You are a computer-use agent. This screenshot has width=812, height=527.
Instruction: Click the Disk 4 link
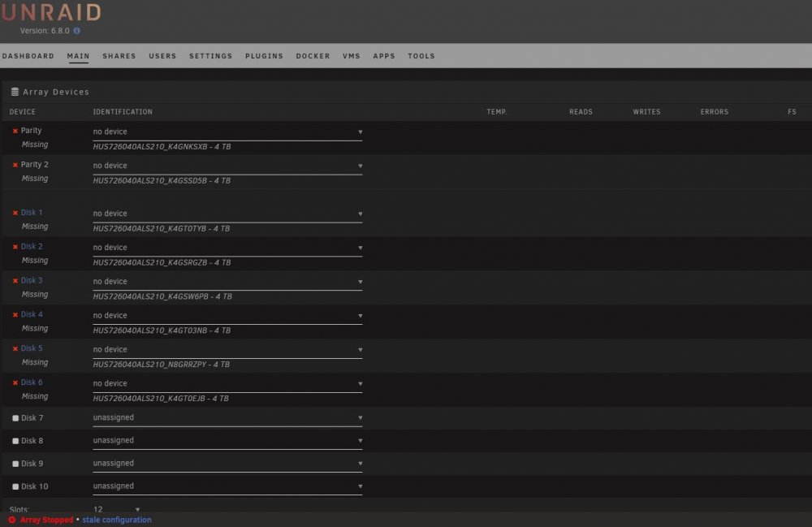32,315
